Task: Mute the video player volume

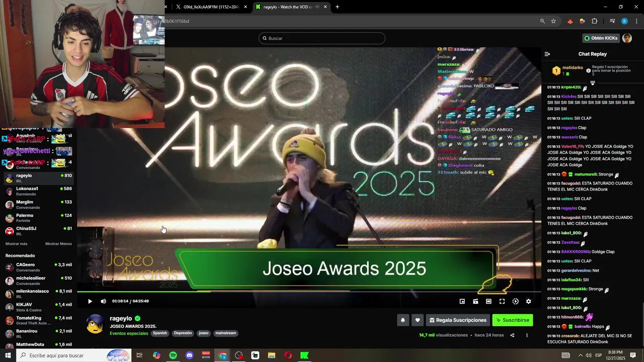Action: (x=103, y=301)
